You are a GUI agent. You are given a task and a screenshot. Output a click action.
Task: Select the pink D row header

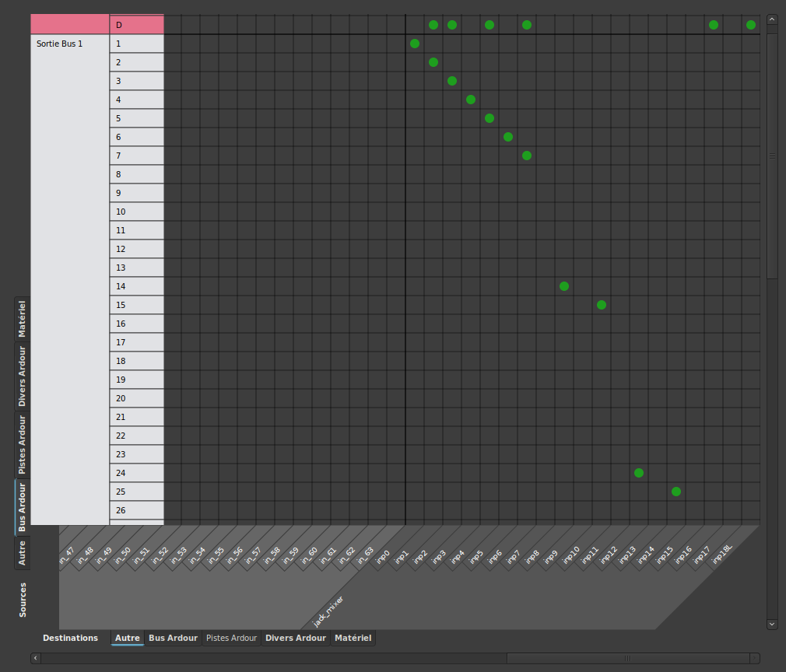(137, 25)
